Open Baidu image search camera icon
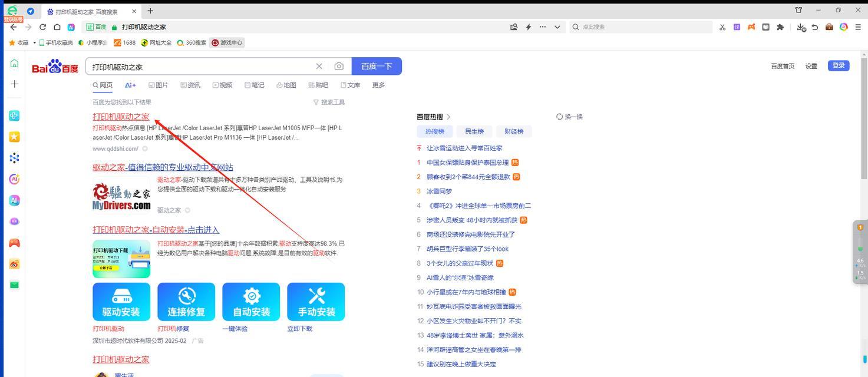 pos(339,67)
